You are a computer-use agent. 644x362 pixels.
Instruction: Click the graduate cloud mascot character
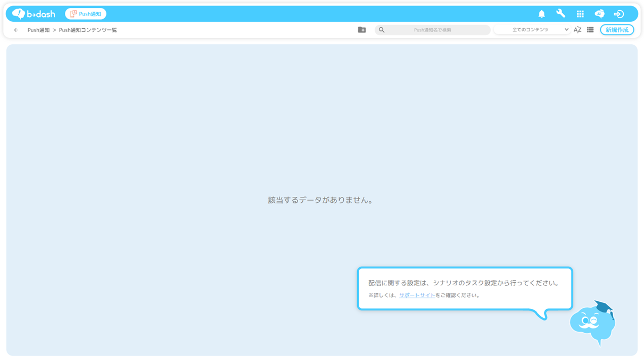(592, 323)
